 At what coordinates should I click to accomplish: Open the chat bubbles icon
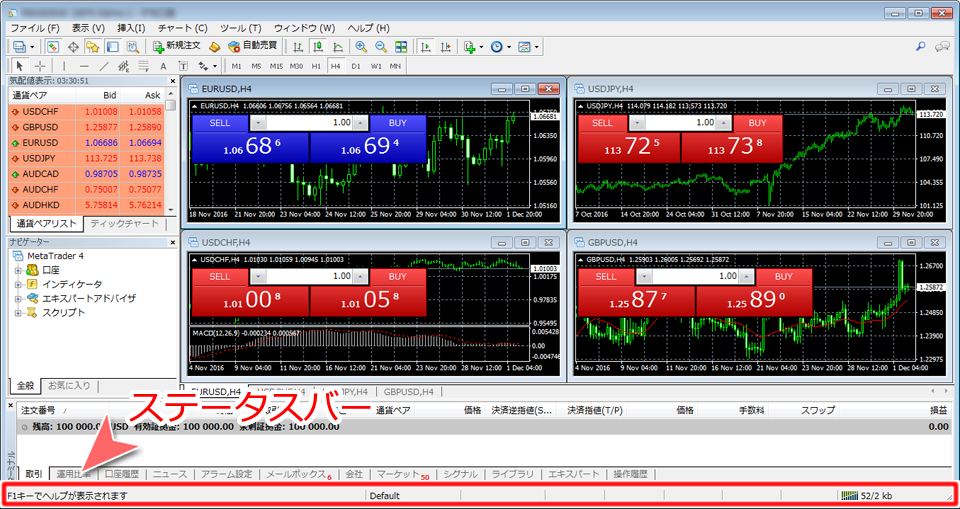[x=942, y=47]
